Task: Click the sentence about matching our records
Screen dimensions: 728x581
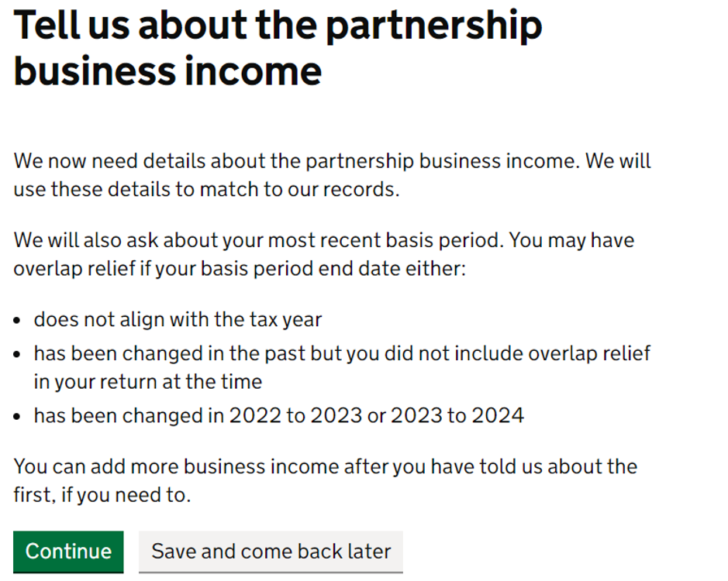Action: (x=206, y=189)
